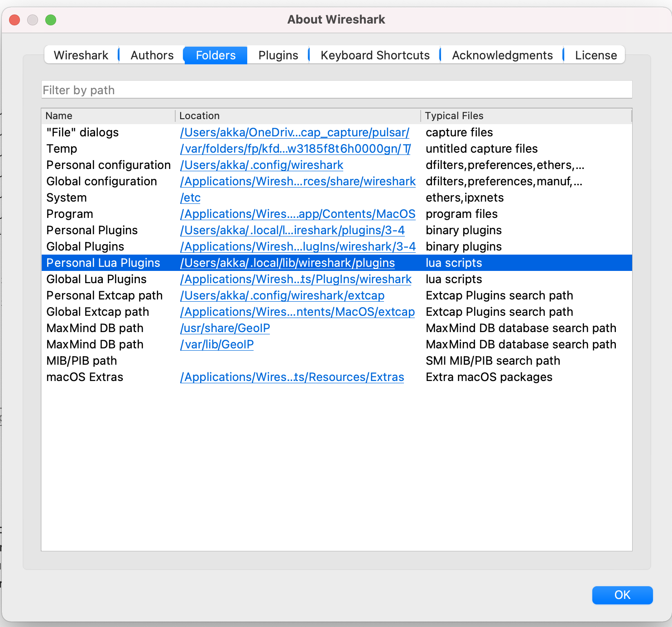Open the Authors tab
672x627 pixels.
coord(152,55)
